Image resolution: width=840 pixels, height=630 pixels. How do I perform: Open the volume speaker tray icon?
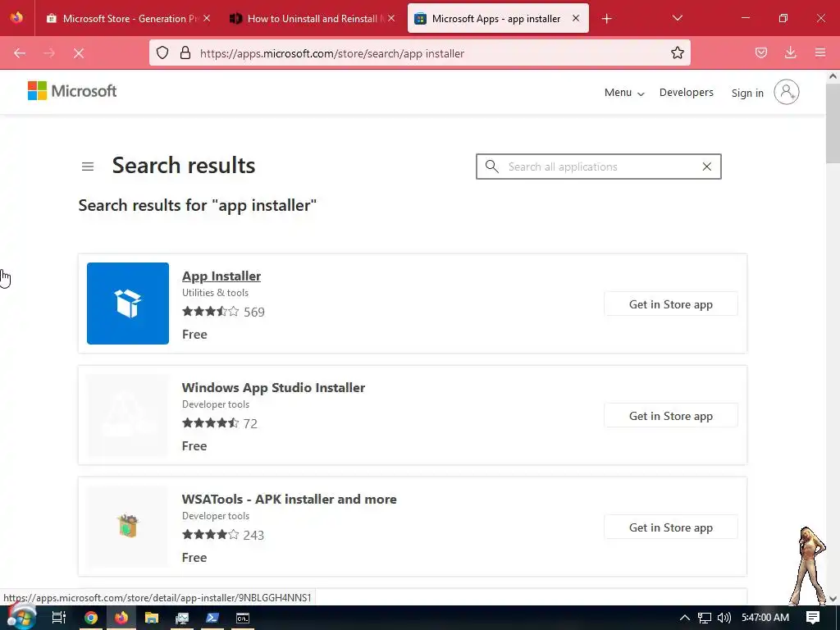[x=724, y=618]
